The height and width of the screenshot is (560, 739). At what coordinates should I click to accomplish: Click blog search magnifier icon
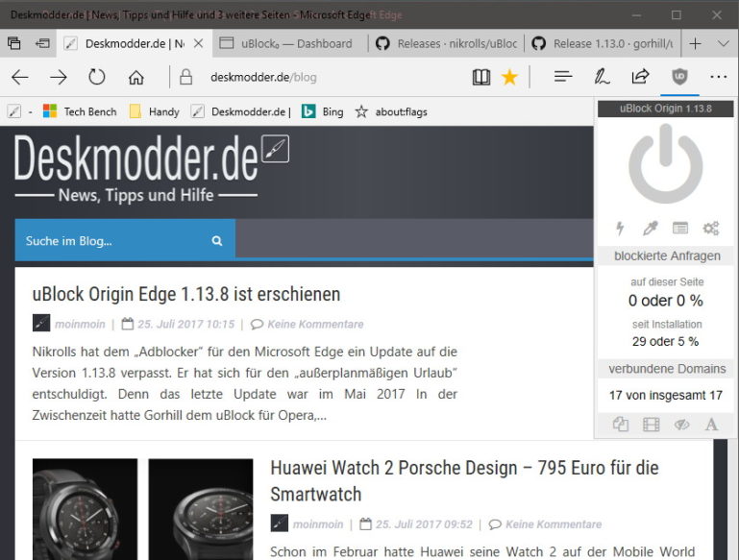tap(217, 241)
